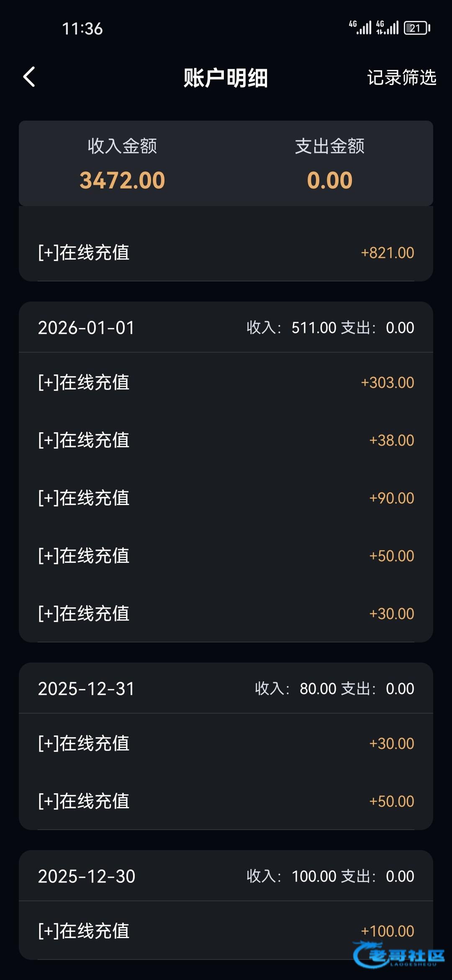Open the +821.00 在线充值 record

tap(226, 253)
